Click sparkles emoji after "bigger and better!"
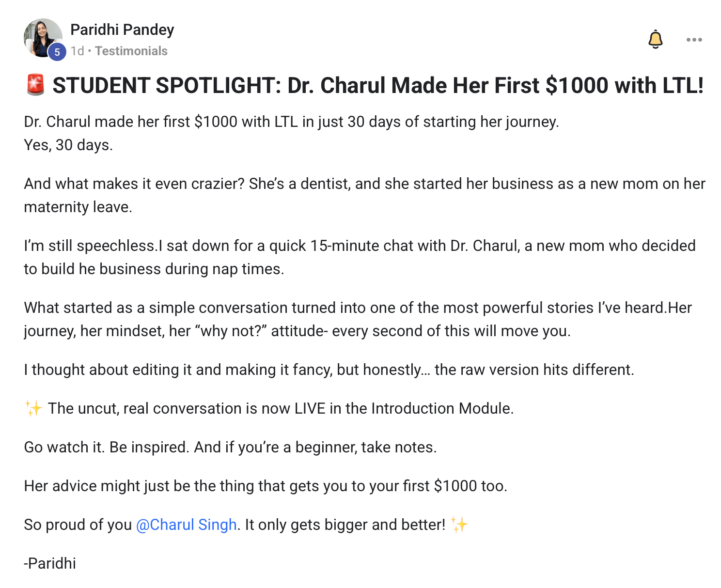This screenshot has width=721, height=588. pos(459,525)
